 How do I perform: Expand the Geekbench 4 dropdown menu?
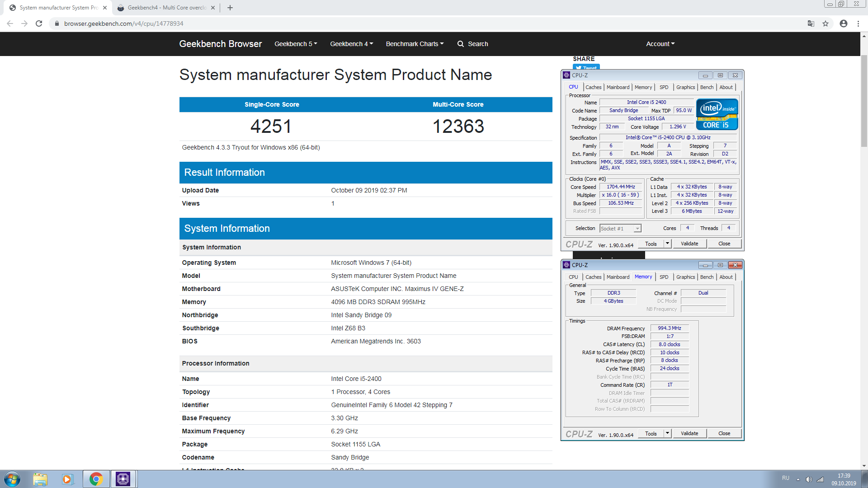pos(352,44)
